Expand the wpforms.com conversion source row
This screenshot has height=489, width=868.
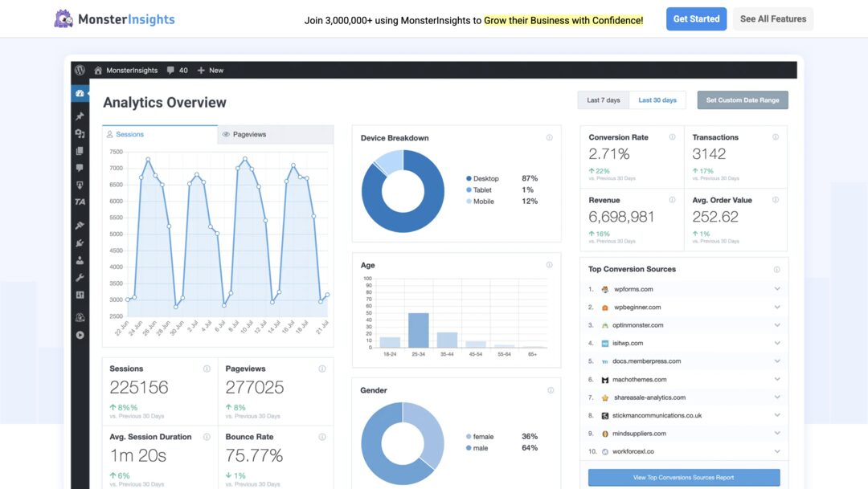point(777,289)
